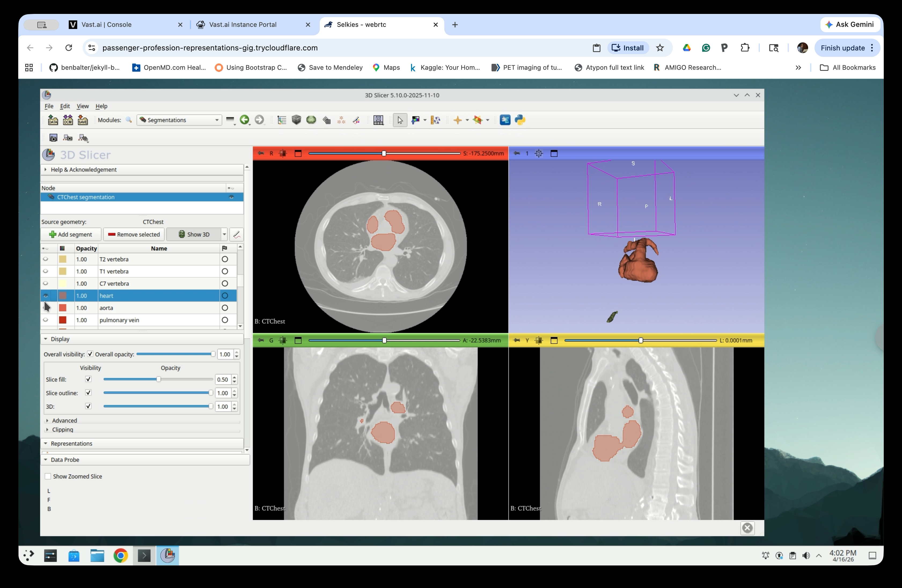Open the Show 3D dropdown arrow

point(224,234)
